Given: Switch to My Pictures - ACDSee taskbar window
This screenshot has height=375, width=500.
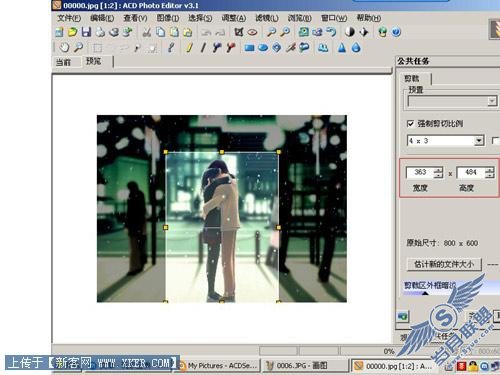Looking at the screenshot, I should coord(219,366).
